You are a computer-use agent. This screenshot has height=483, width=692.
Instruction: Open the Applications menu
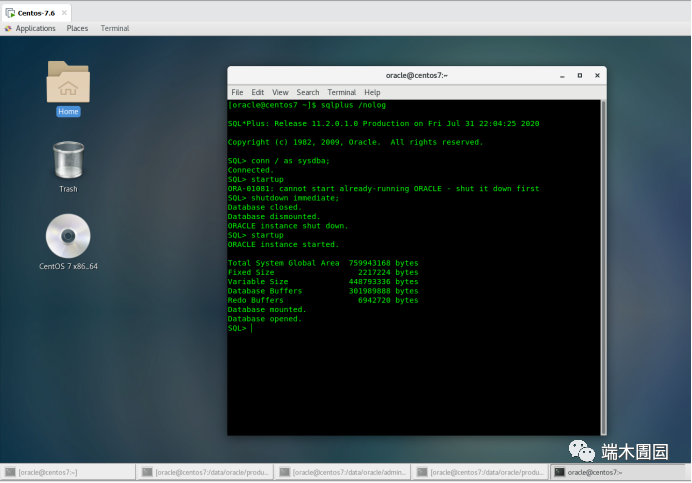35,28
